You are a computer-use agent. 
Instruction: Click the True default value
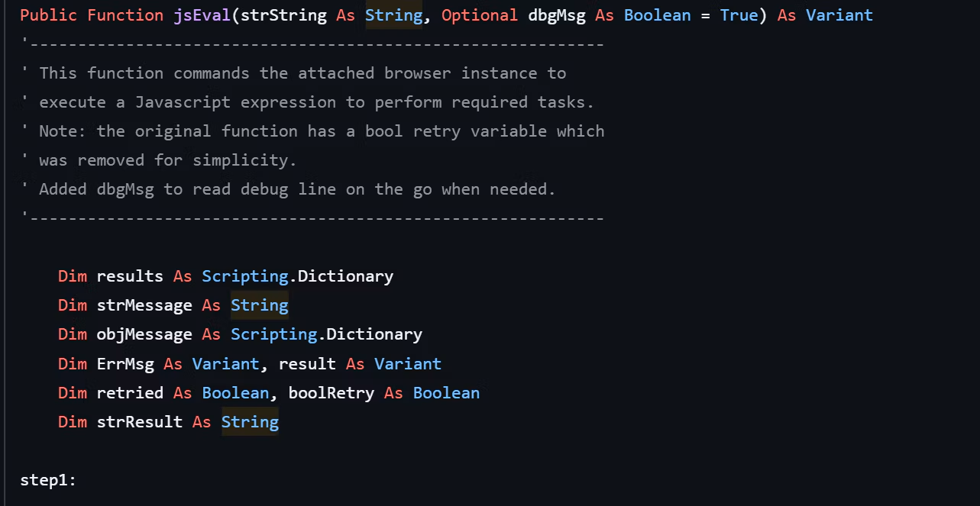pos(739,15)
